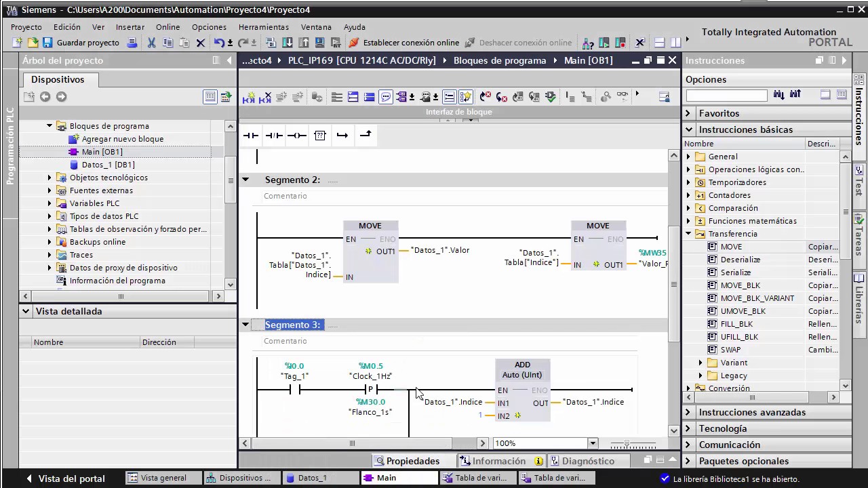868x488 pixels.
Task: Collapse Bloques de programa folder
Action: pyautogui.click(x=50, y=126)
